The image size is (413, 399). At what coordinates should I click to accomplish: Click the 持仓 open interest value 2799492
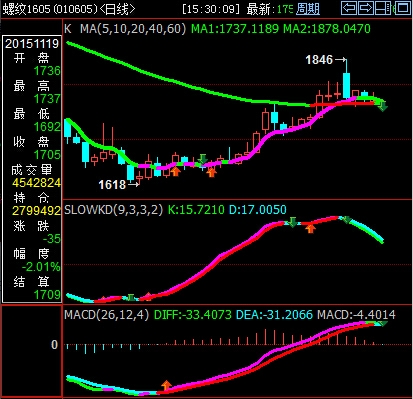point(37,211)
